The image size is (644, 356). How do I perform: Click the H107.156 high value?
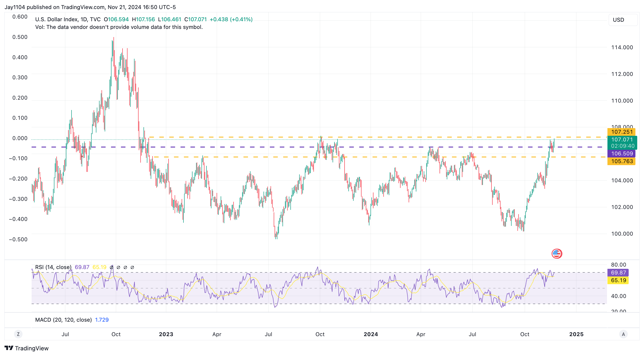(144, 19)
